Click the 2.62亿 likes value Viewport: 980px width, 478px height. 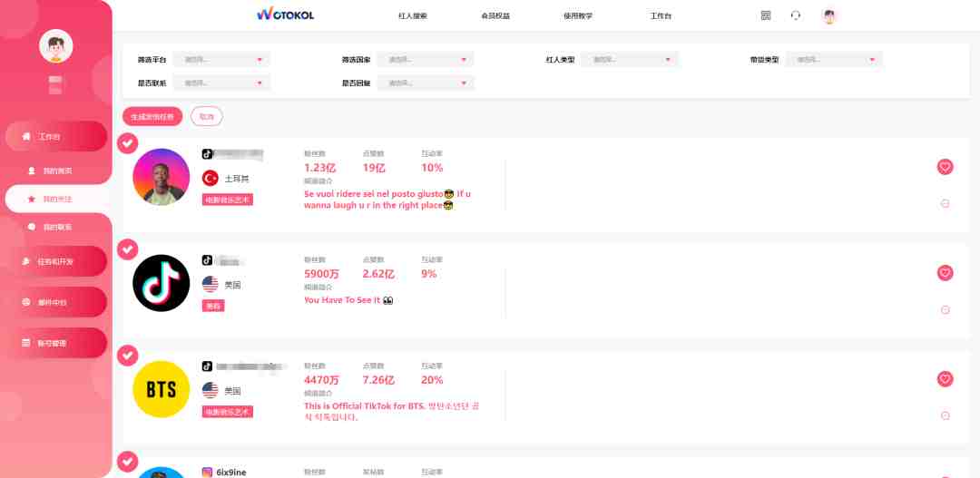point(378,274)
